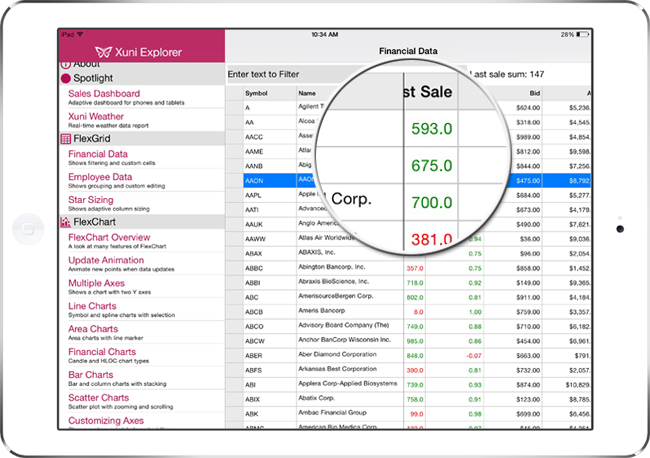Click the ABER symbol cell
Screen dimensions: 650x458
click(x=270, y=356)
